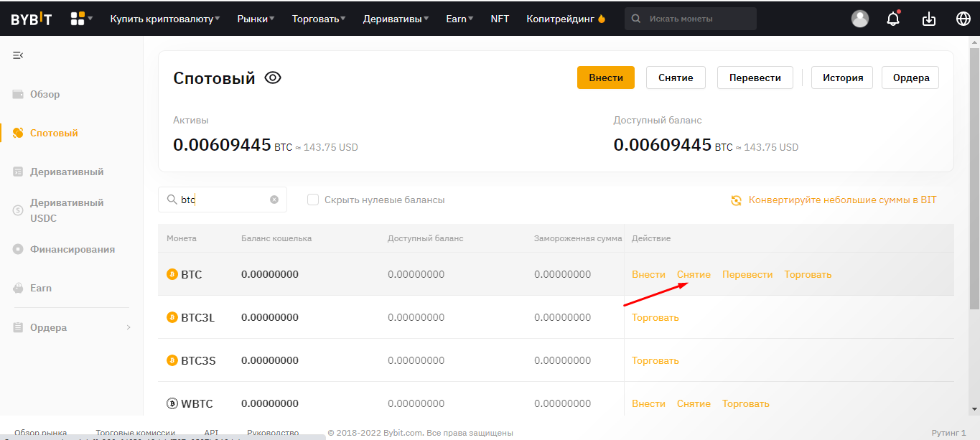Open the Торговые комиссии footer link

tap(135, 433)
